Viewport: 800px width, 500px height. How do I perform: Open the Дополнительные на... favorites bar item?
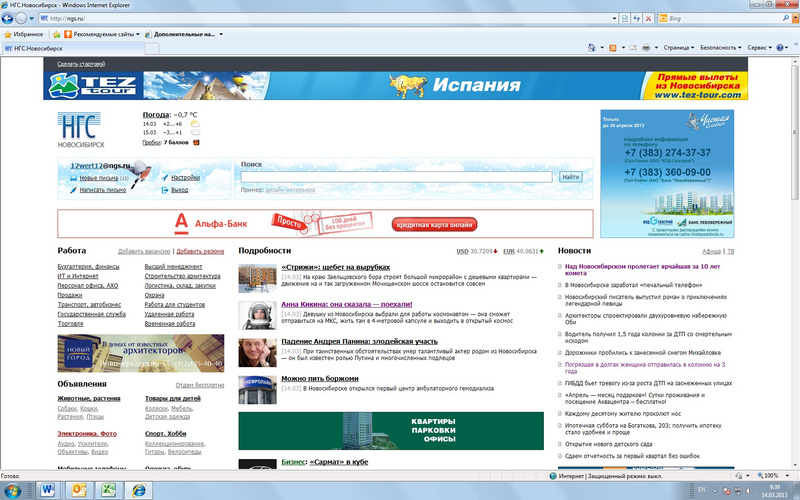[184, 34]
